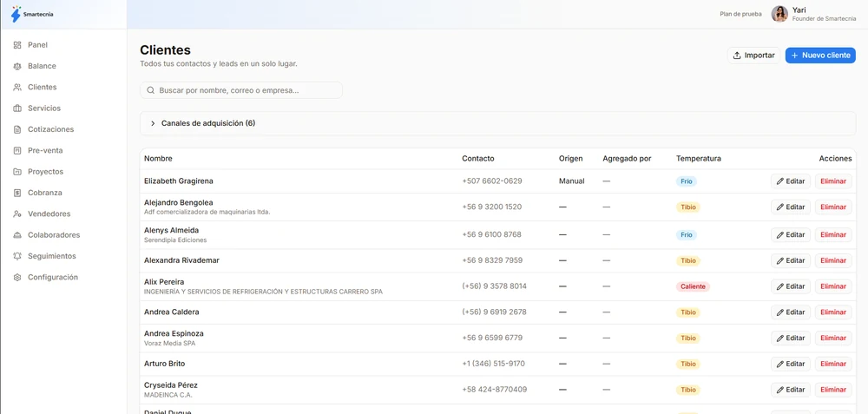This screenshot has height=414, width=868.
Task: Click the Cotizaciones document icon in sidebar
Action: 17,129
